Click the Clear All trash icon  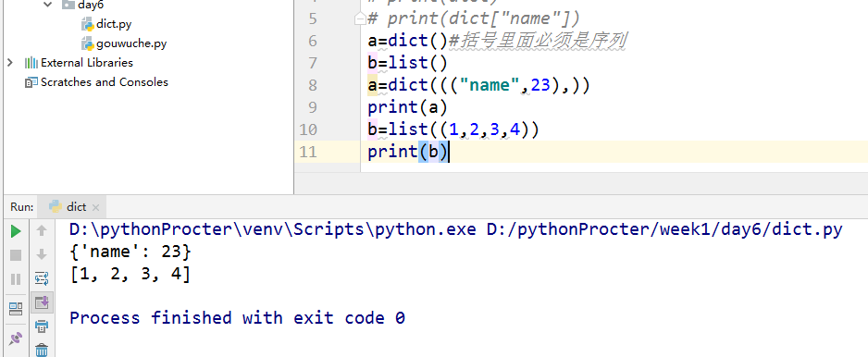point(42,350)
